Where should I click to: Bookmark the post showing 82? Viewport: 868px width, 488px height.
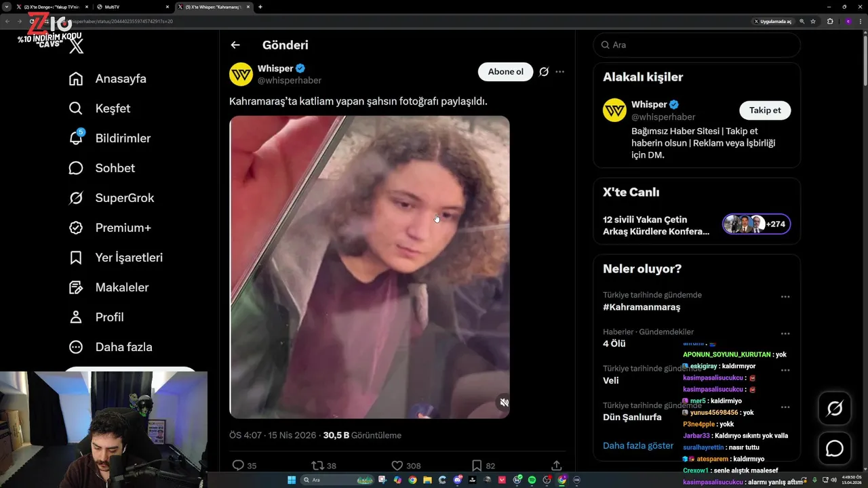(477, 466)
